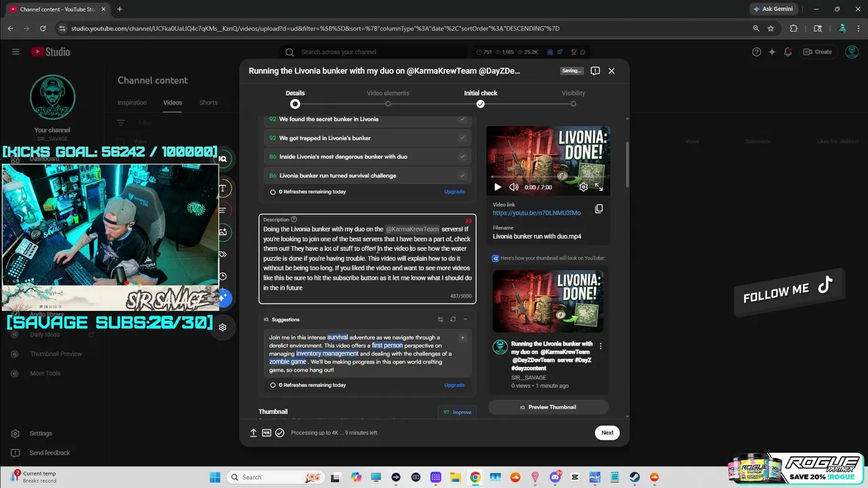Select title 'Inside Livonia's most dangerous bunker with duo'
The height and width of the screenshot is (488, 868).
(x=367, y=157)
